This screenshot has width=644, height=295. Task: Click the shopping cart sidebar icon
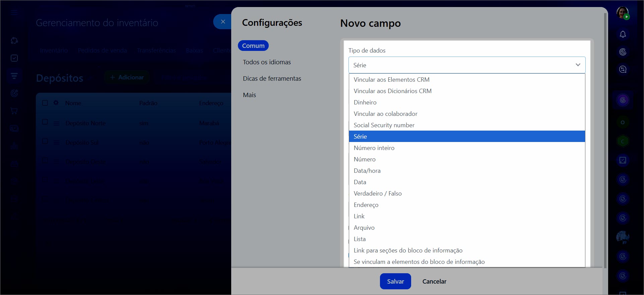tap(14, 111)
